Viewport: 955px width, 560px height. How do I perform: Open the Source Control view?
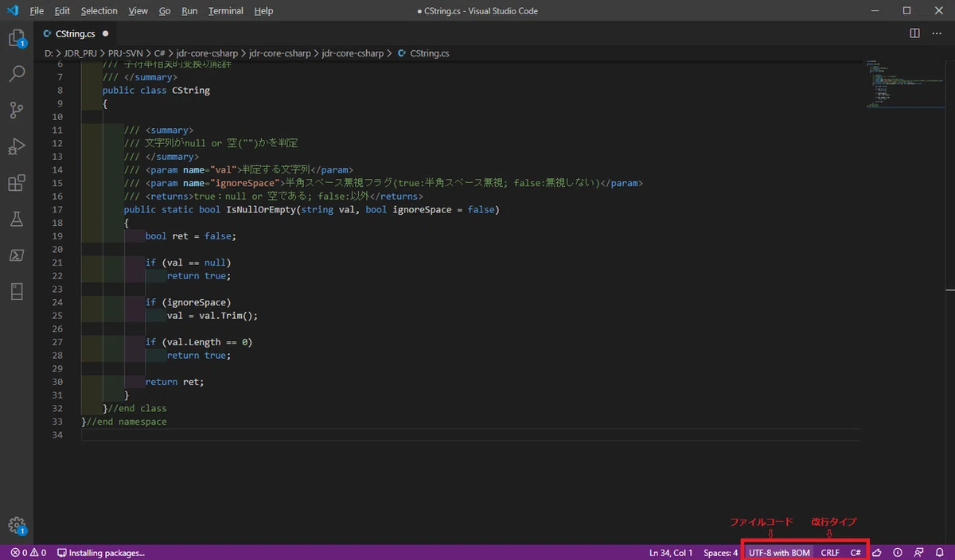(x=17, y=111)
